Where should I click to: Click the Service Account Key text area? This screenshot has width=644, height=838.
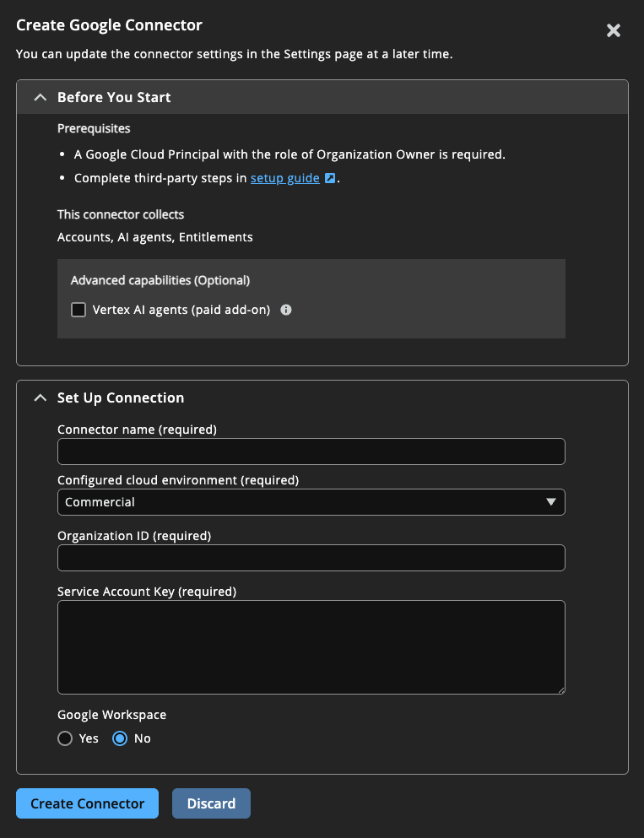click(x=311, y=646)
